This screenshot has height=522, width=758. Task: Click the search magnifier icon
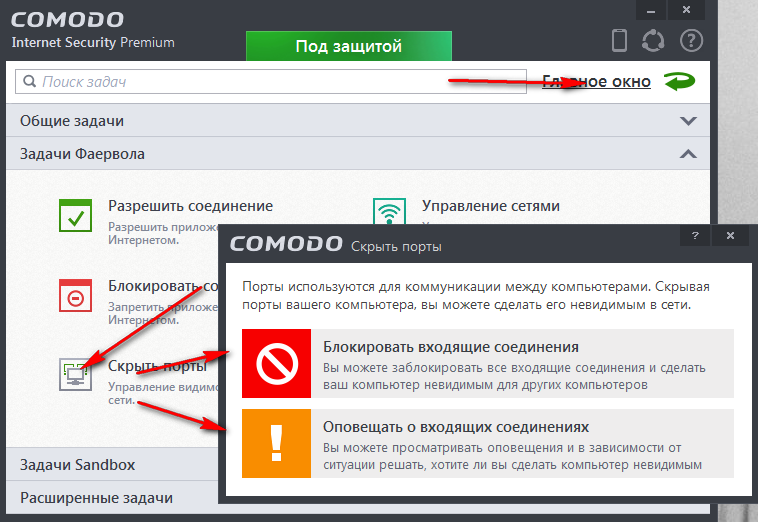(29, 81)
